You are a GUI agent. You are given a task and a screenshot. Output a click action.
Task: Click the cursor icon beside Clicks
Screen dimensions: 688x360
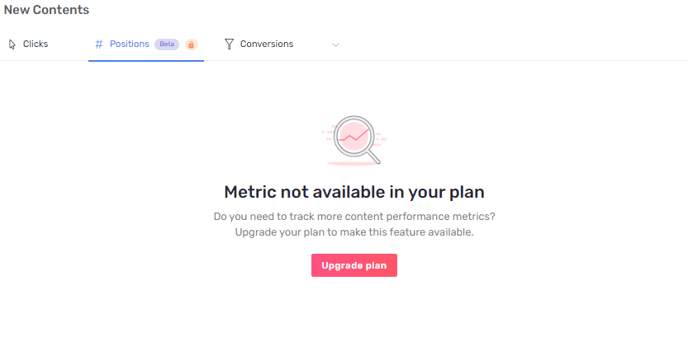[12, 44]
